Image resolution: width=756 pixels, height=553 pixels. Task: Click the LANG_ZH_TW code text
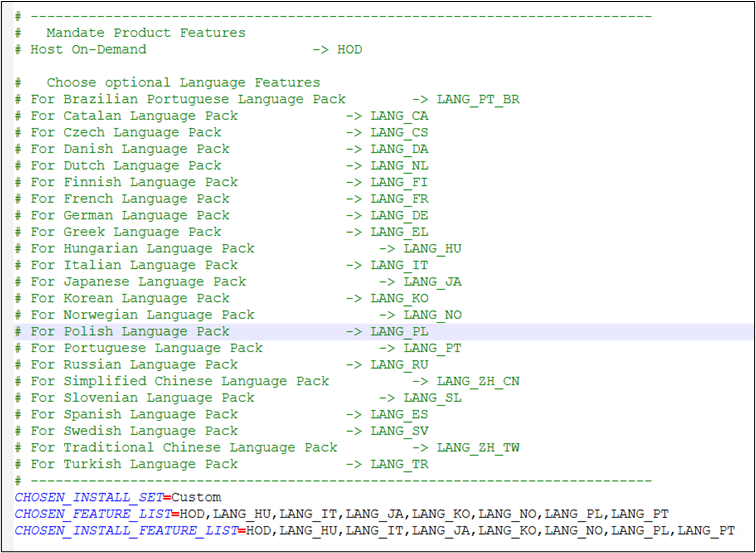[x=478, y=447]
